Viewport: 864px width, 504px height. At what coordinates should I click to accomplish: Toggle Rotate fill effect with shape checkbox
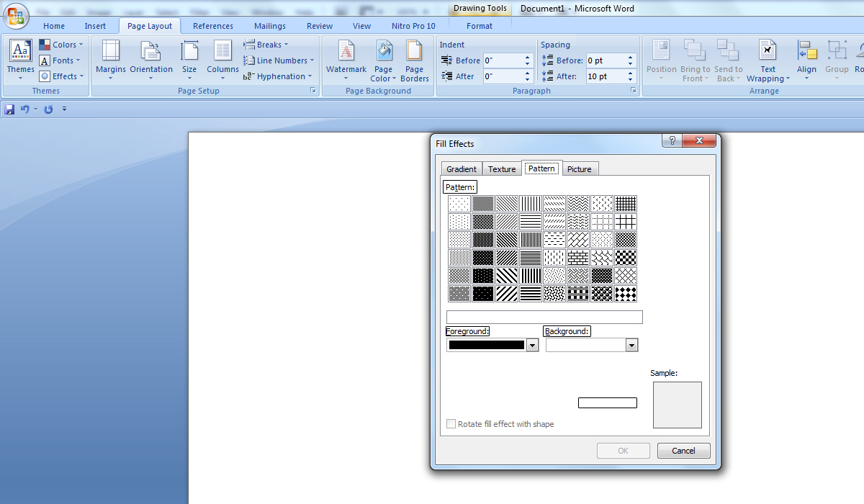[x=451, y=424]
